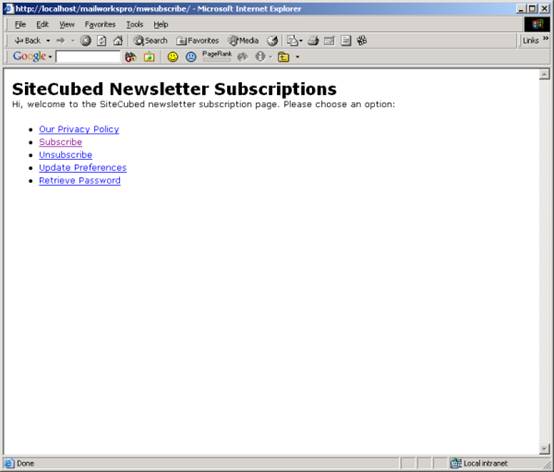The height and width of the screenshot is (472, 554).
Task: Click the Refresh page icon
Action: (102, 41)
